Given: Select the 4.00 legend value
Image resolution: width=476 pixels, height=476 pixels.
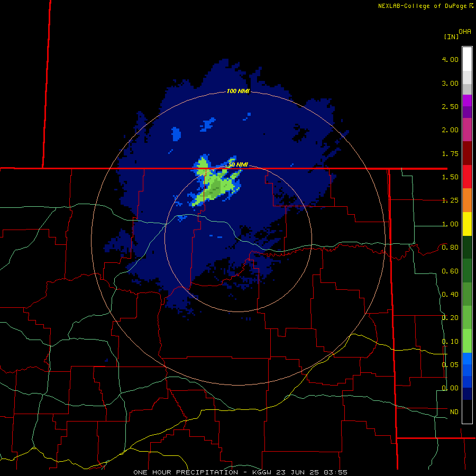Looking at the screenshot, I should [x=450, y=59].
